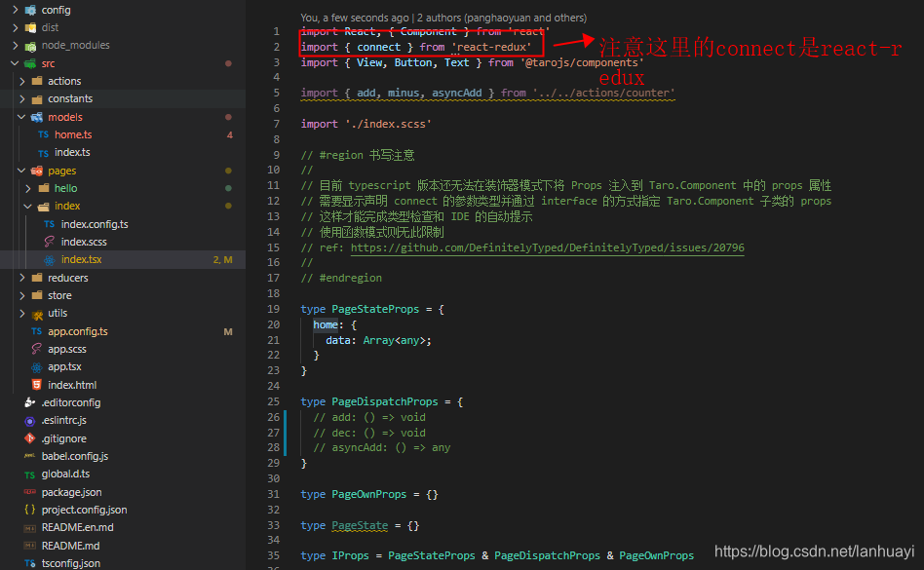924x570 pixels.
Task: Expand the reducers folder chevron
Action: pyautogui.click(x=22, y=278)
